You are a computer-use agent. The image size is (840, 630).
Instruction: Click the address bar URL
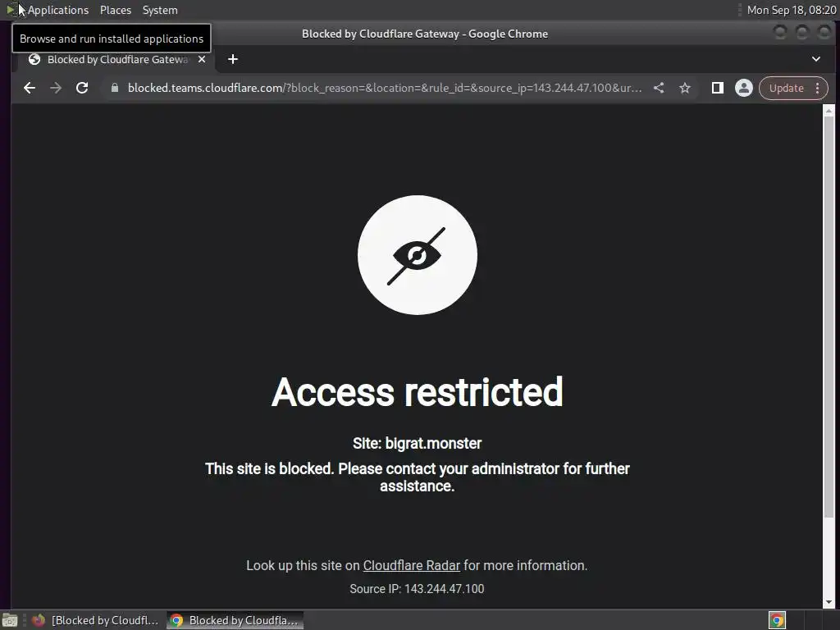384,88
